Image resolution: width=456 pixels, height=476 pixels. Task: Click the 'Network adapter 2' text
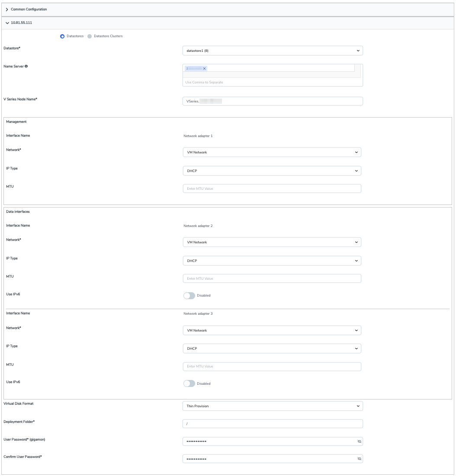click(198, 226)
